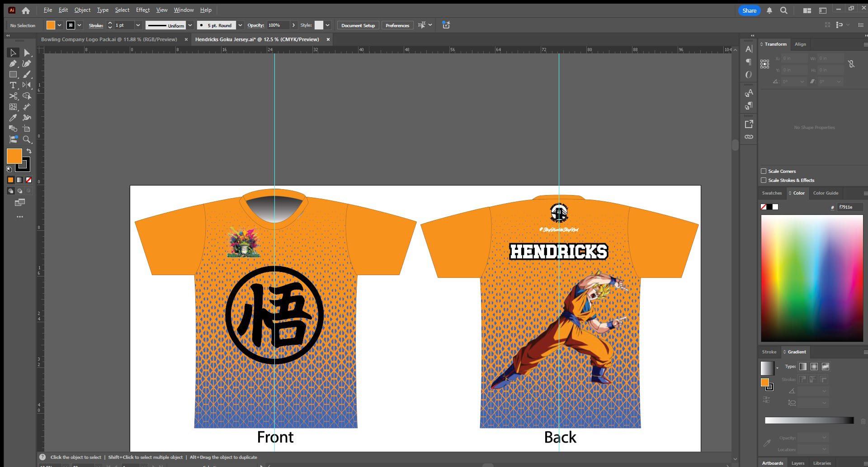Image resolution: width=868 pixels, height=467 pixels.
Task: Select the Direct Selection tool
Action: (x=27, y=53)
